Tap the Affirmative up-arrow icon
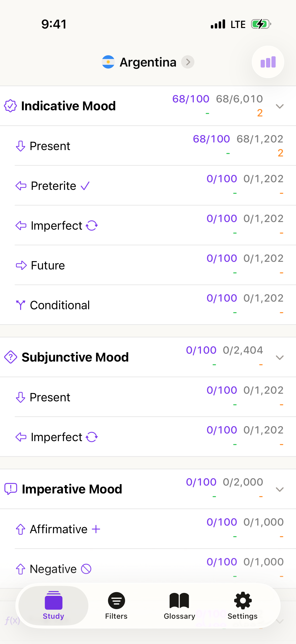The width and height of the screenshot is (296, 644). click(x=20, y=529)
